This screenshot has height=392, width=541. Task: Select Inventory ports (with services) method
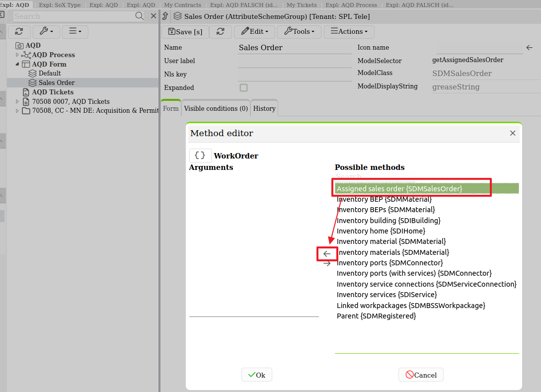click(427, 273)
